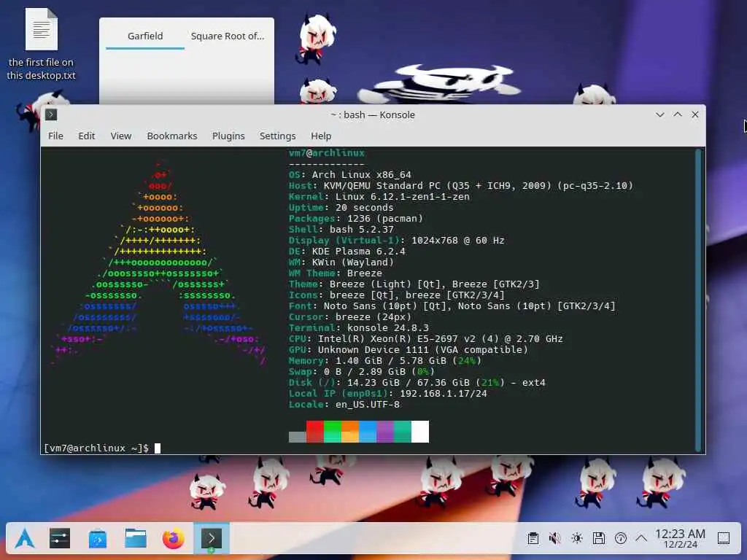Click the '1024x768 @ 60 Hz' display text

coord(458,241)
